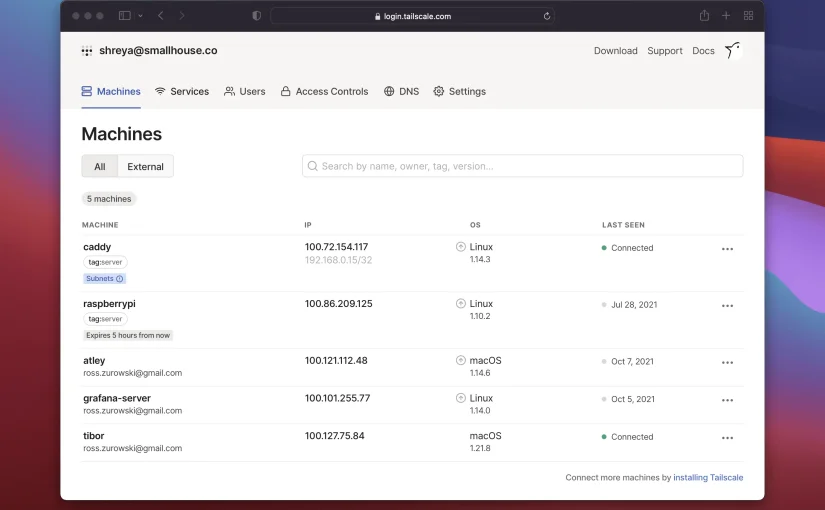
Task: Click the info icon on the Subnets badge
Action: 120,279
